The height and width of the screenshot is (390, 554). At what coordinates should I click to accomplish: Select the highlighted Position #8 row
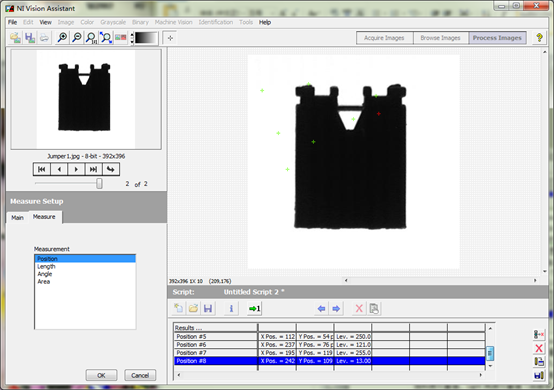(330, 361)
